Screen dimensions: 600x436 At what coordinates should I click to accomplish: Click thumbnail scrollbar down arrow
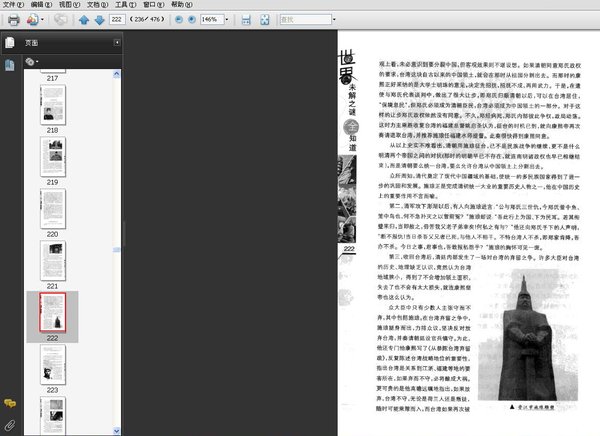point(117,431)
